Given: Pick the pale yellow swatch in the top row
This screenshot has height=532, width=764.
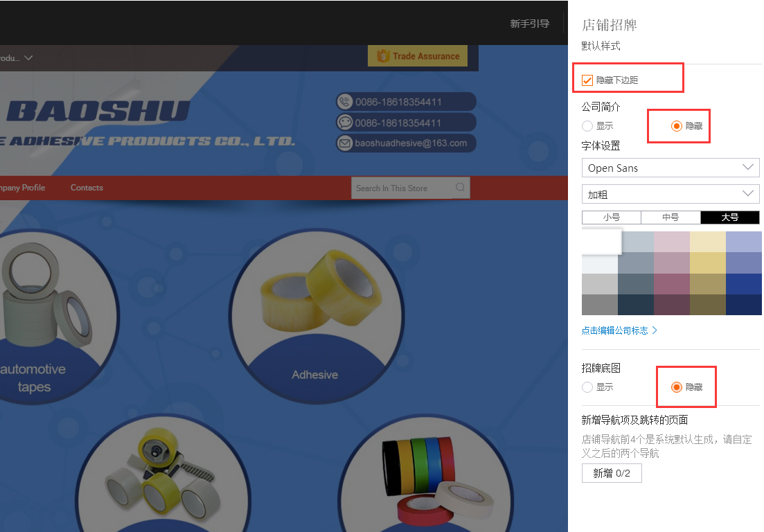Looking at the screenshot, I should pos(708,242).
